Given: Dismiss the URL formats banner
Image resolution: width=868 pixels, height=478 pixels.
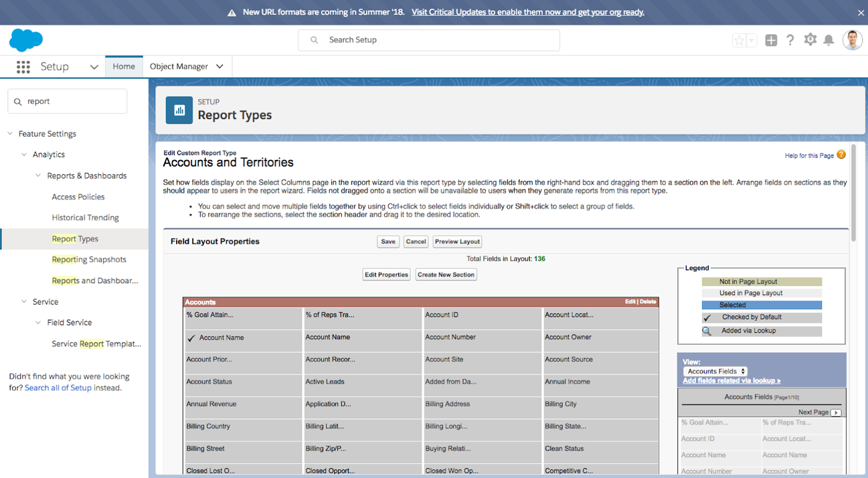Looking at the screenshot, I should click(861, 13).
